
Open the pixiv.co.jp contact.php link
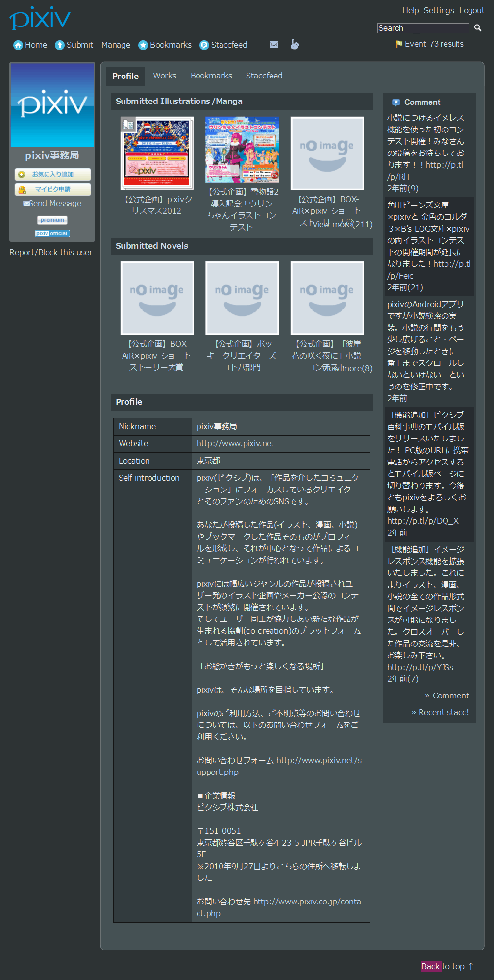click(x=279, y=907)
